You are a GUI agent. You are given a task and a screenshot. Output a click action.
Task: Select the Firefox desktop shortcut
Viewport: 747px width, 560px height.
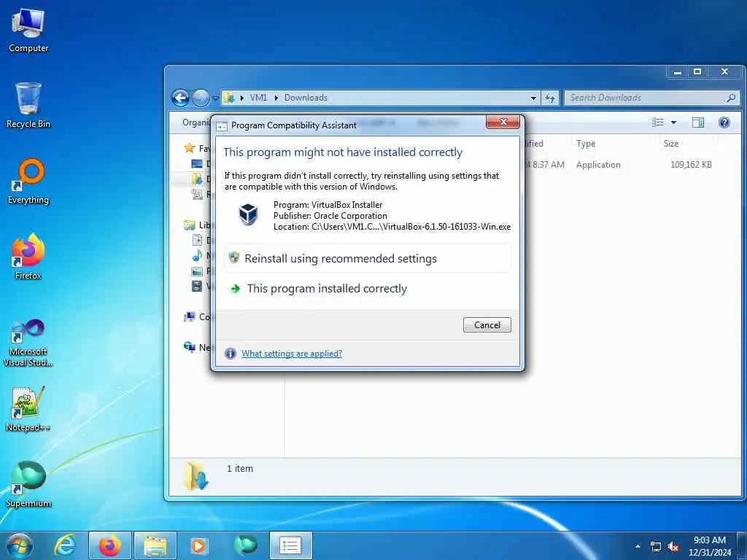(28, 257)
